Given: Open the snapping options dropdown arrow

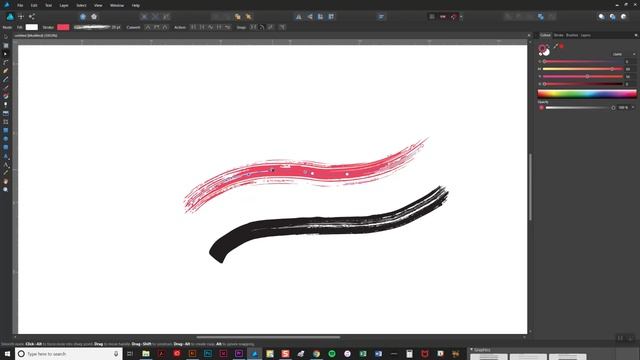Looking at the screenshot, I should click(x=461, y=17).
